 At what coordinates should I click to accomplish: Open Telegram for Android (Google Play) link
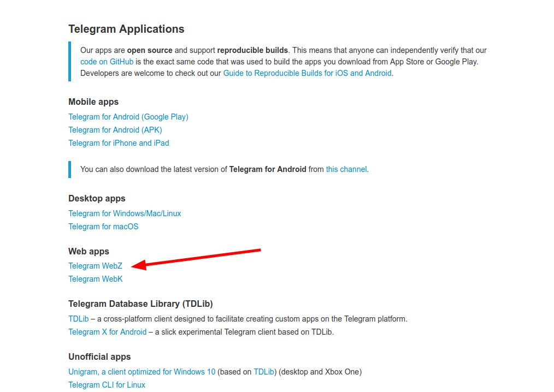128,117
